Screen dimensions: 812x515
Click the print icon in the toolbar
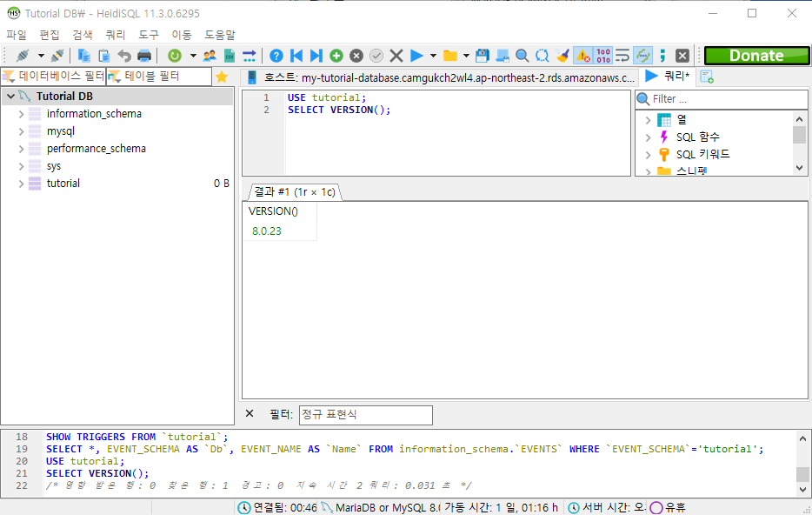[144, 56]
